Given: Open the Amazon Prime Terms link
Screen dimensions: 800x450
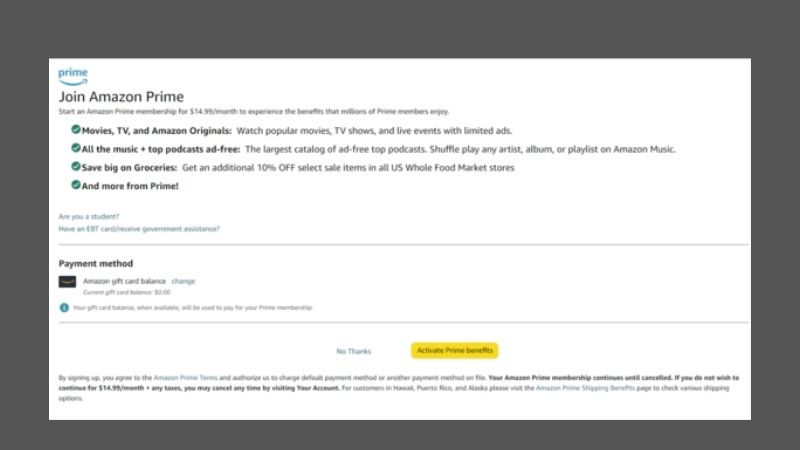Looking at the screenshot, I should 186,377.
